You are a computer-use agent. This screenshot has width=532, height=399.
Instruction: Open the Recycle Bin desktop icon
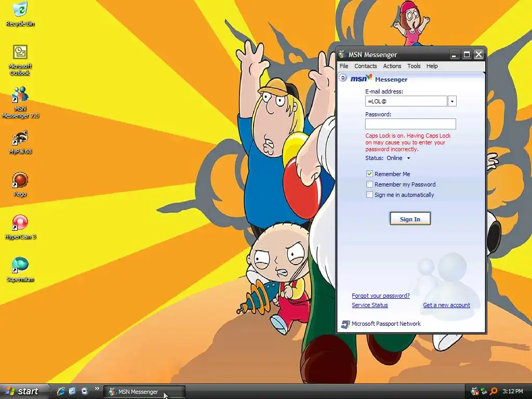(20, 14)
